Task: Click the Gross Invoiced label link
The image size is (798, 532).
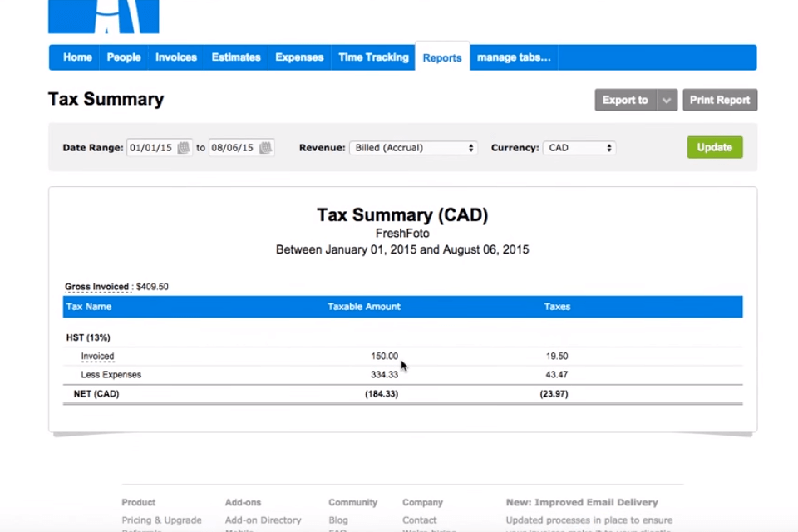Action: pos(96,287)
